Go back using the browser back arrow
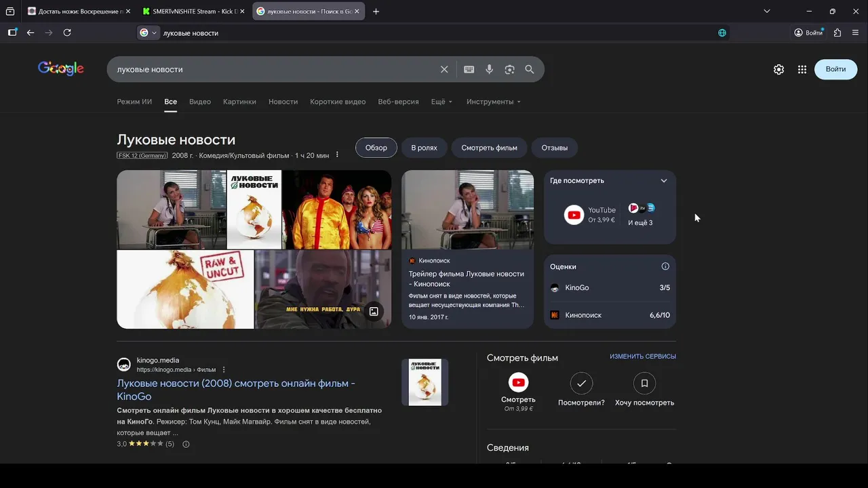 (x=31, y=33)
